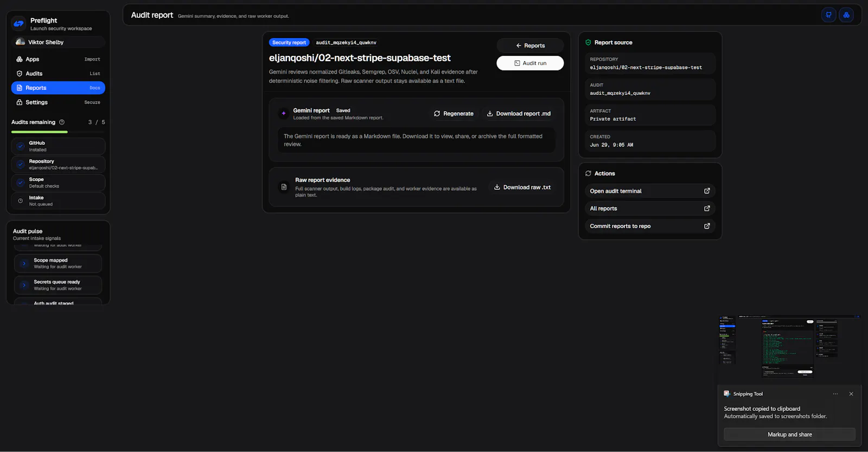Click the help icon beside Audits remaining

(x=62, y=122)
